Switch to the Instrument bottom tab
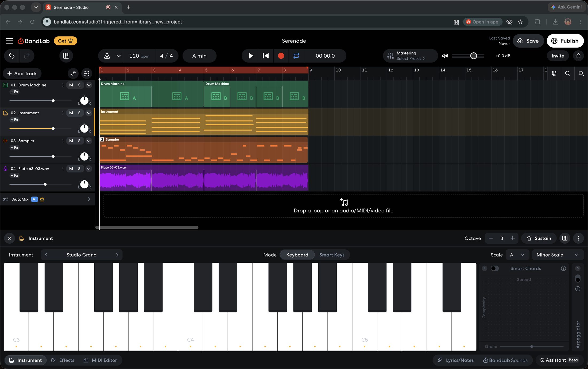The width and height of the screenshot is (588, 369). pos(26,360)
